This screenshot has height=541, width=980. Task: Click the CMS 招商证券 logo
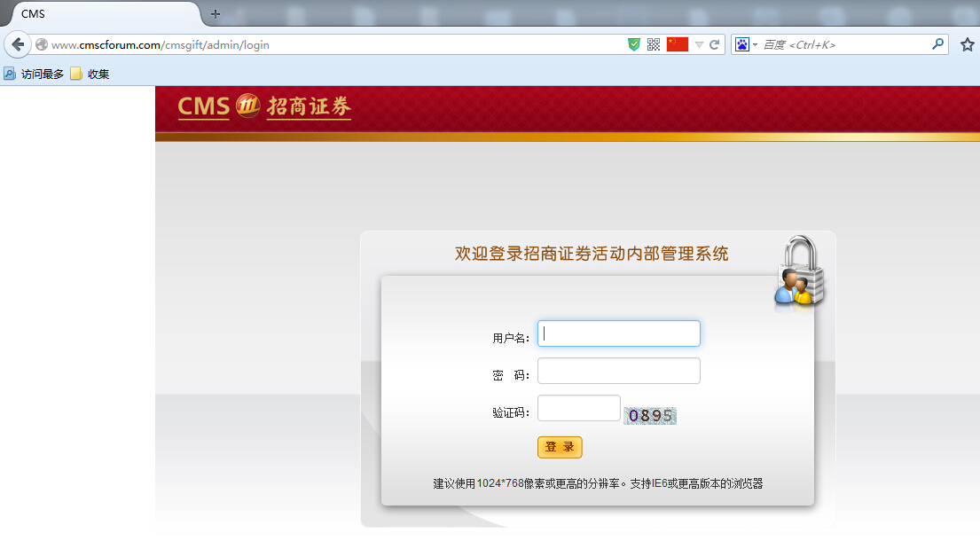264,106
